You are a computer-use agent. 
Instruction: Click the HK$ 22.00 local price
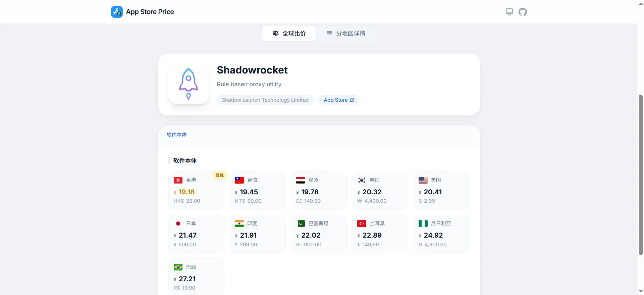point(187,201)
